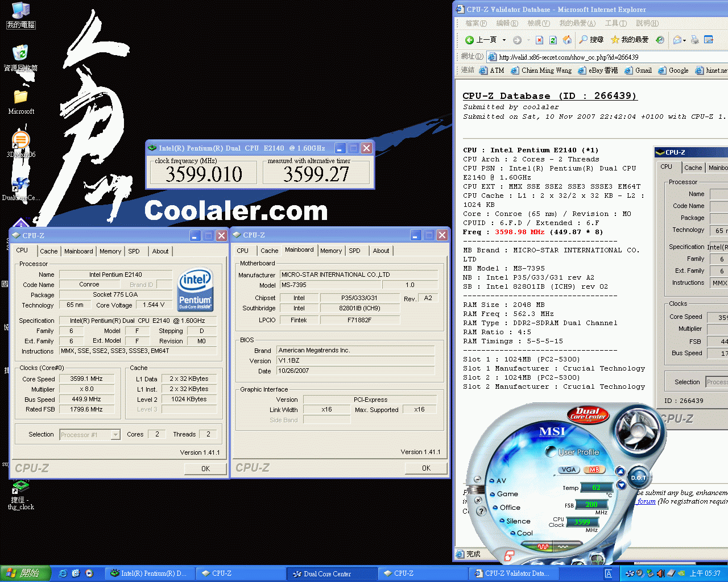This screenshot has width=728, height=582.
Task: Click the red Dual Core Center logo
Action: 588,414
